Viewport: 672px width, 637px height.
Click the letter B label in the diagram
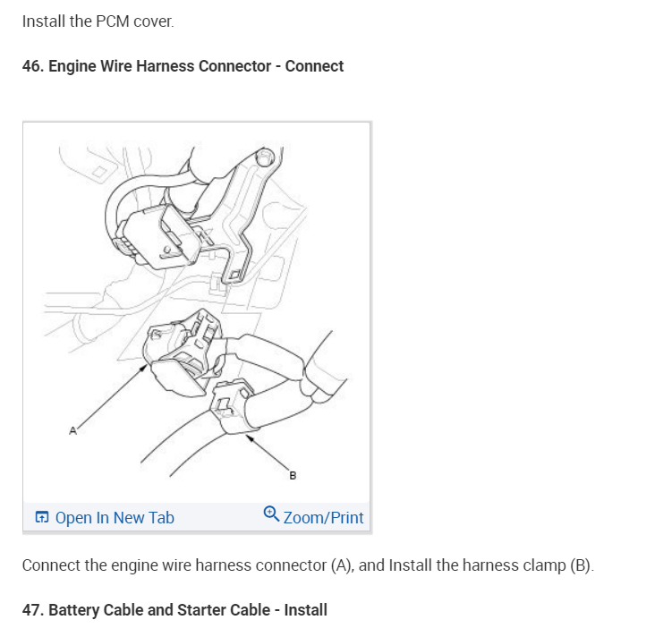293,475
